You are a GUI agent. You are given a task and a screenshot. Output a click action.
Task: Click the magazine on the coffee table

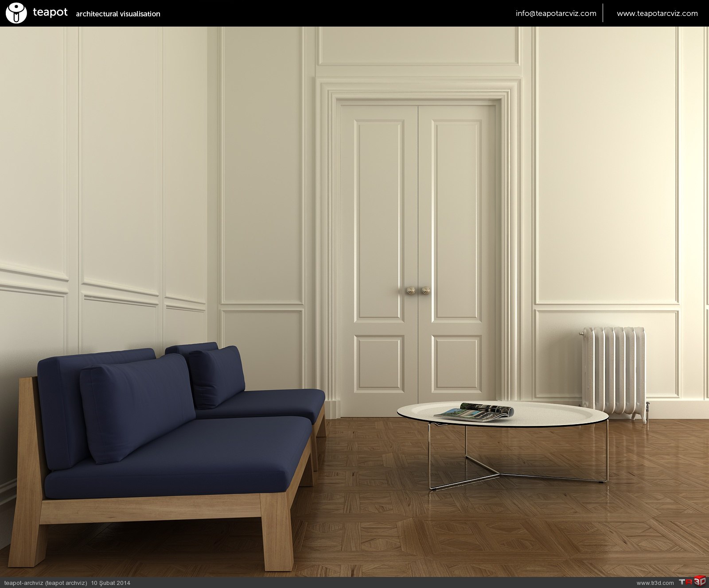(474, 412)
